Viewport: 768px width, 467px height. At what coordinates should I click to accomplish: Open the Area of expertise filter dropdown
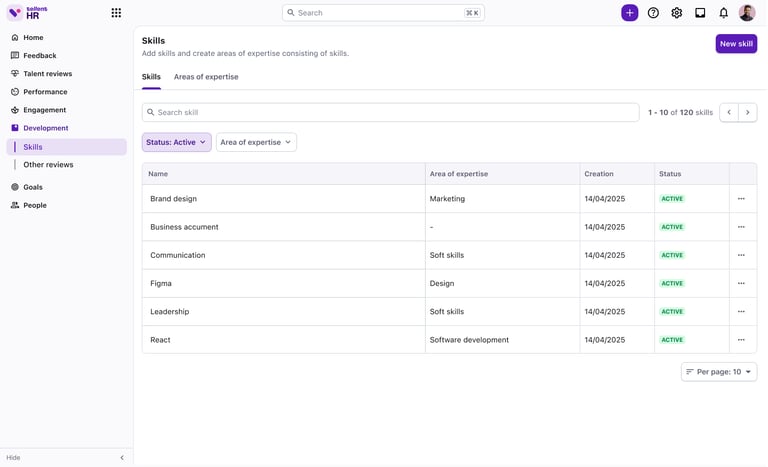tap(256, 142)
